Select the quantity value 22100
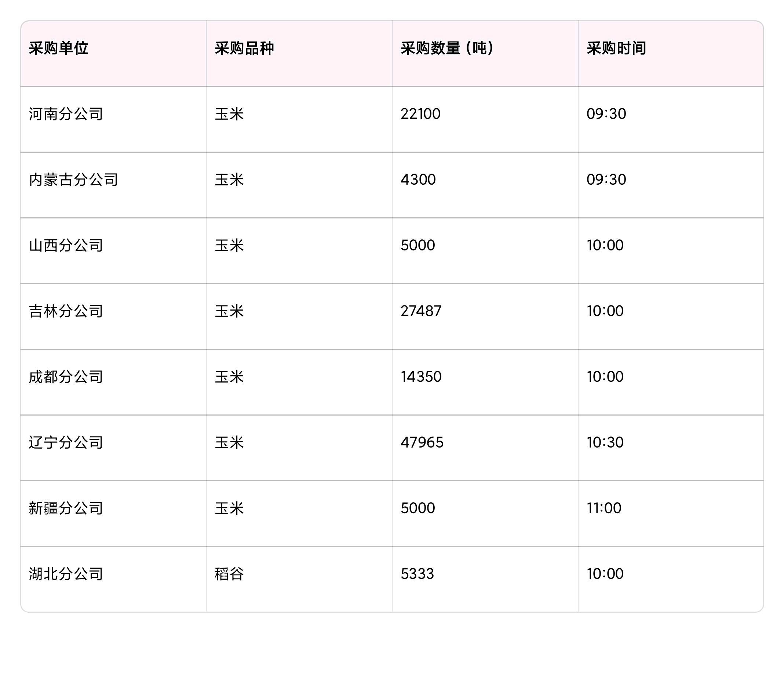 tap(420, 114)
